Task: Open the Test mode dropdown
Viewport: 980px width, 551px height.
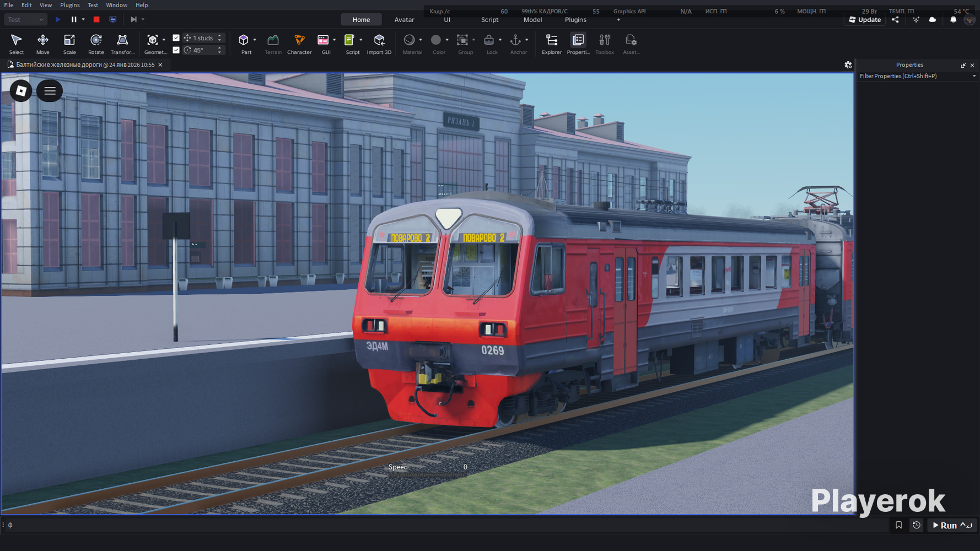Action: click(x=25, y=20)
